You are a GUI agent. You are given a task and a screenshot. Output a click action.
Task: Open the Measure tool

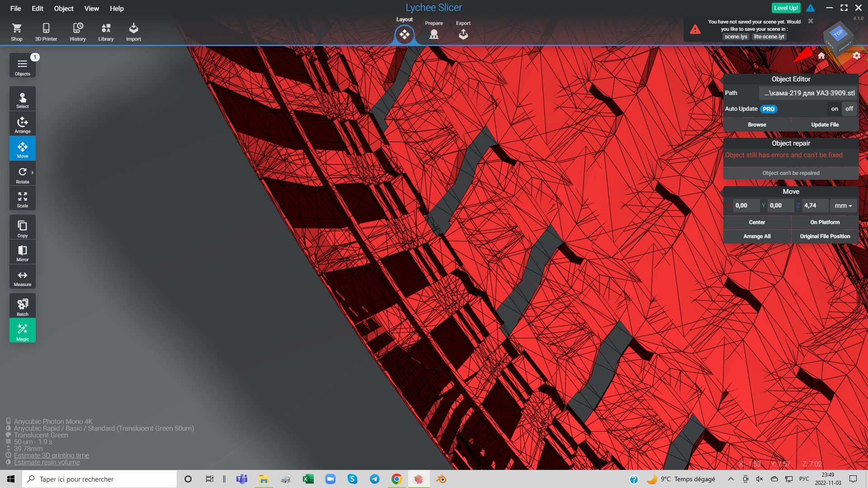tap(22, 277)
